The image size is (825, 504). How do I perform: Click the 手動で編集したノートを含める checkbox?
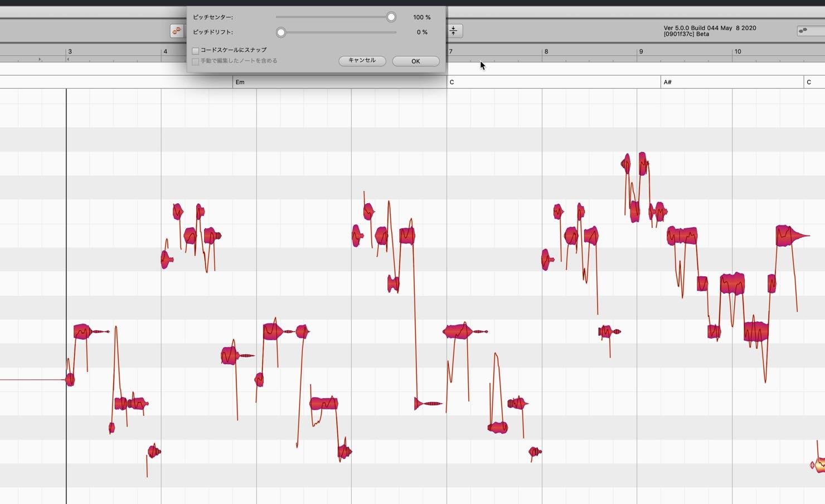click(195, 61)
